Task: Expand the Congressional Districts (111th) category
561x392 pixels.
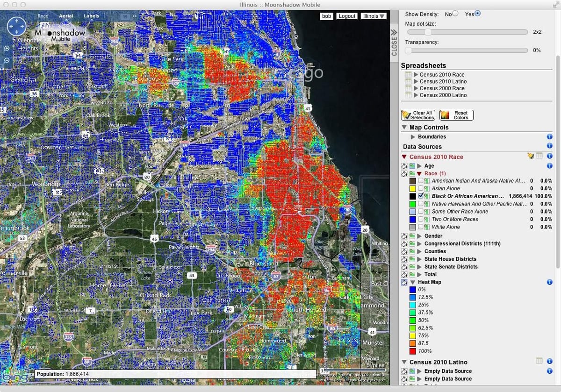Action: tap(419, 243)
